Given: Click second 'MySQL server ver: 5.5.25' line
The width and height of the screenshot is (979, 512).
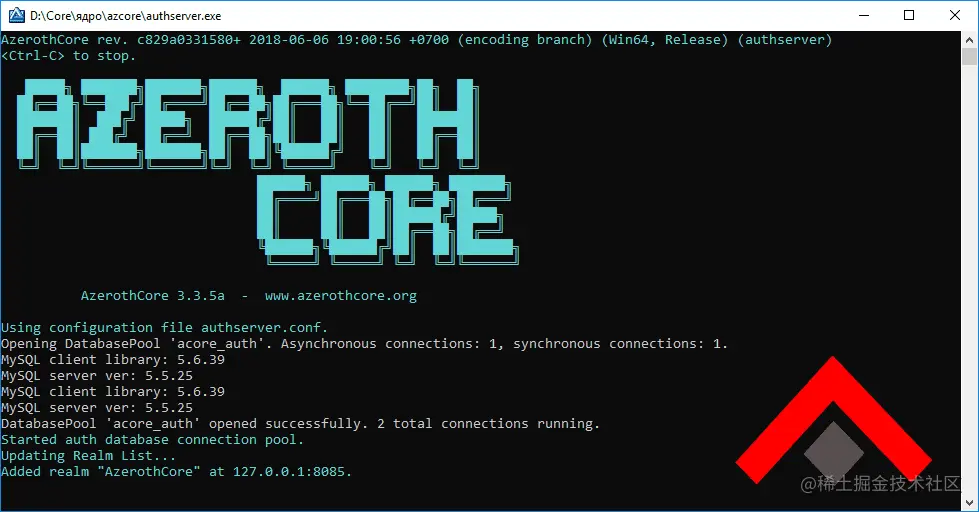Looking at the screenshot, I should (97, 408).
